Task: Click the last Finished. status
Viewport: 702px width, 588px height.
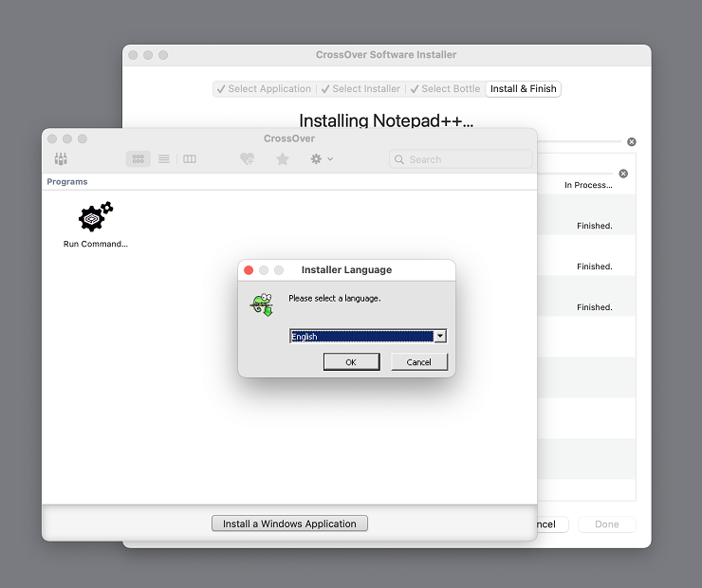Action: coord(595,307)
